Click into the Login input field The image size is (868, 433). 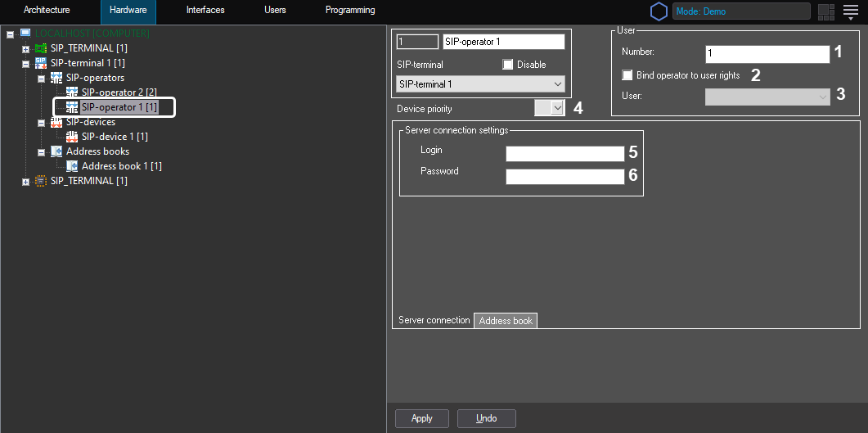[x=564, y=153]
